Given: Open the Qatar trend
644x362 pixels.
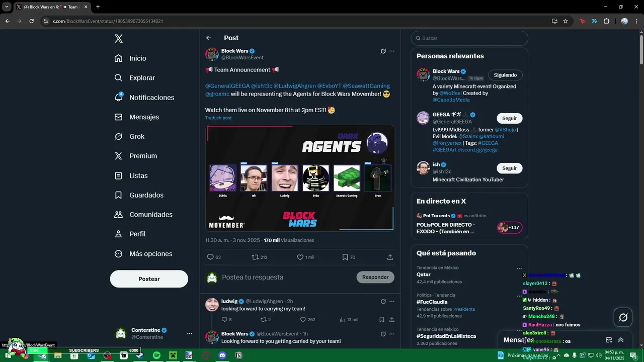Looking at the screenshot, I should (x=469, y=275).
